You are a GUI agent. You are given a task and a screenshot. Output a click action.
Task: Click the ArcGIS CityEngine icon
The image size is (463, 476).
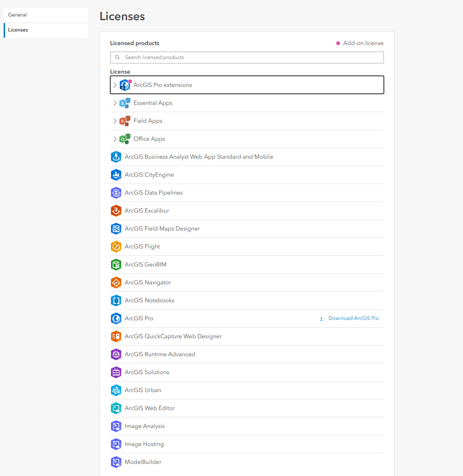point(116,175)
